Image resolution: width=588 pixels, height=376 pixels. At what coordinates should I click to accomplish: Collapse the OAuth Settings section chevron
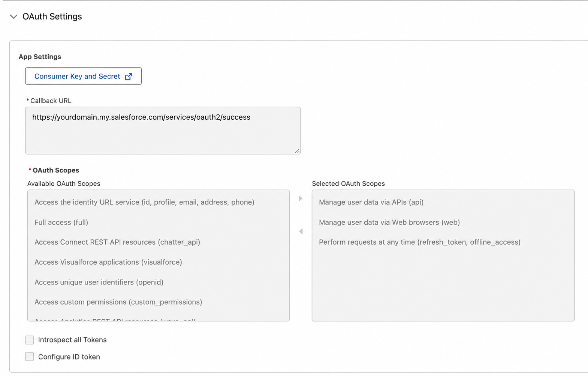(x=13, y=17)
